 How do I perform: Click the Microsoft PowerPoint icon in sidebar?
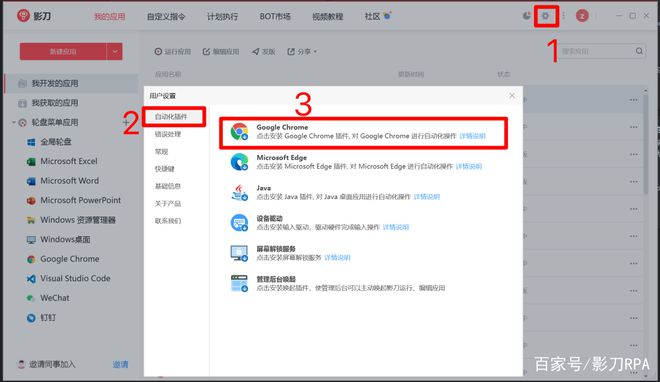coord(31,201)
